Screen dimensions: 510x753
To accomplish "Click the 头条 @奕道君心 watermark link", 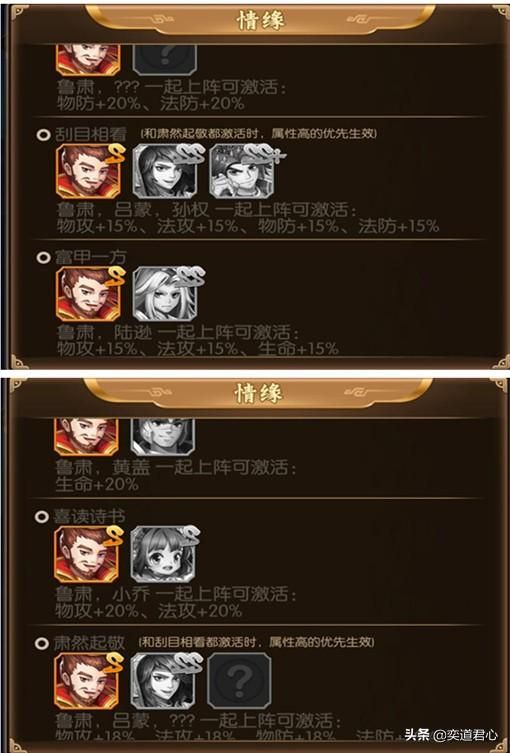I will 451,735.
